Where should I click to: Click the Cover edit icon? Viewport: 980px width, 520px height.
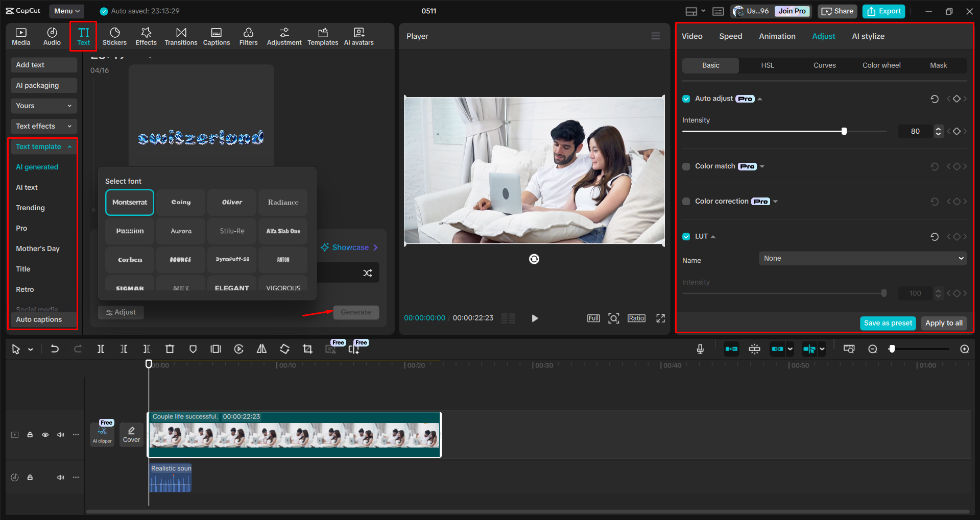tap(131, 434)
